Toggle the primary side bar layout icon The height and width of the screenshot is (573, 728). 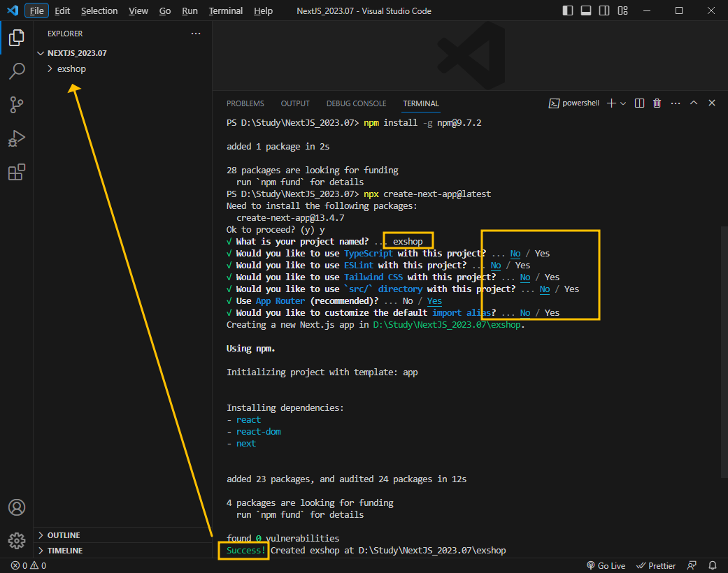point(568,10)
